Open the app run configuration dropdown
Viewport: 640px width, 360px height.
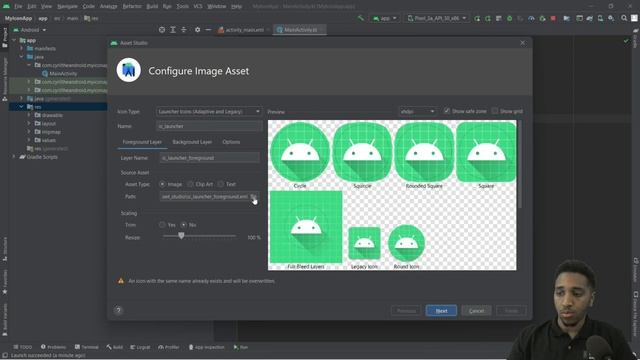coord(384,18)
